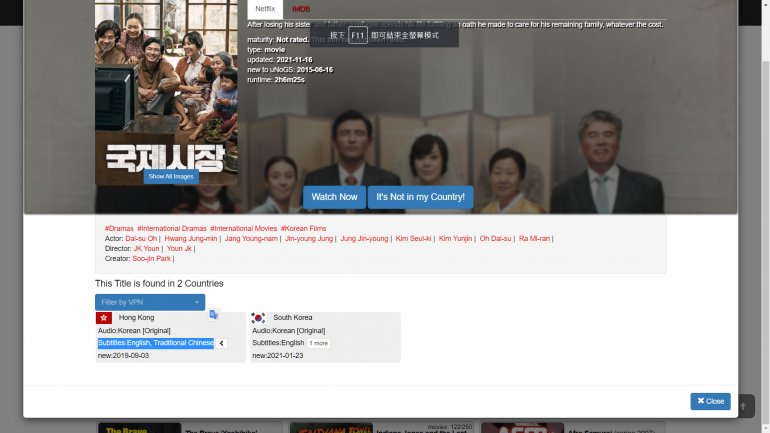
Task: Open the #International Dramas tag link
Action: [172, 228]
